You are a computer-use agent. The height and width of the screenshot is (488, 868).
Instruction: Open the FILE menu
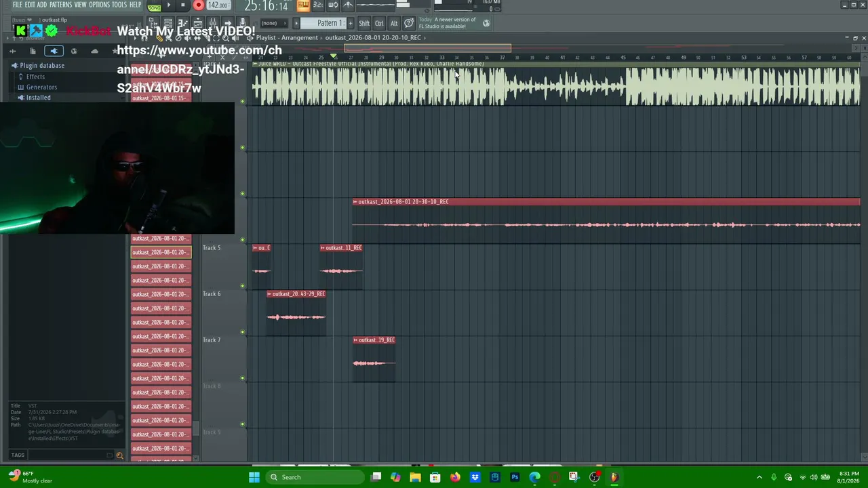click(x=17, y=5)
